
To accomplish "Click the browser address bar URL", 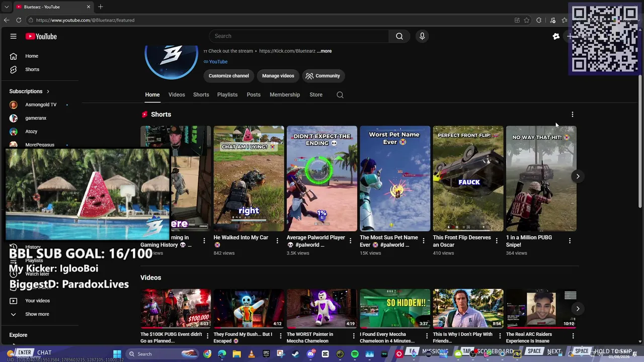I will coord(85,20).
